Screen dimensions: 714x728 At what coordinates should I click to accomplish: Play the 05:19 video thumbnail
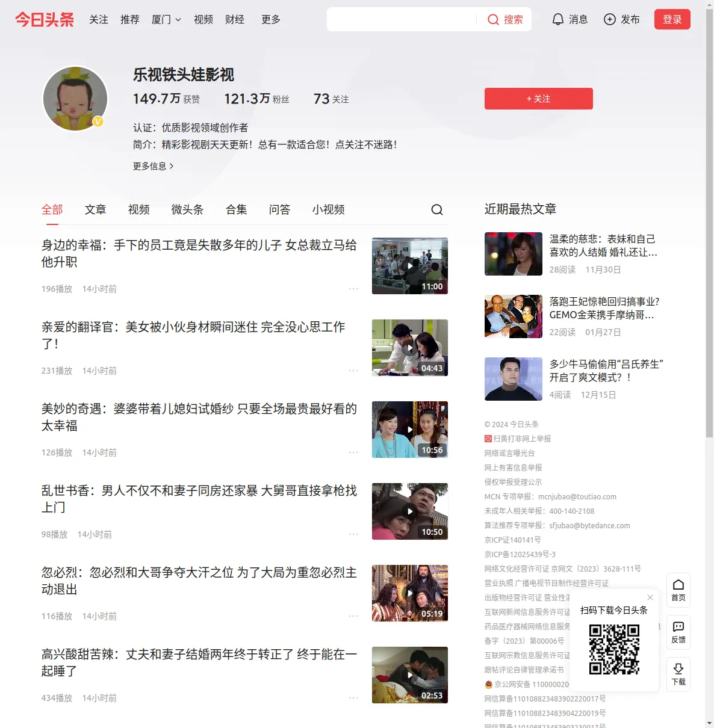[410, 593]
